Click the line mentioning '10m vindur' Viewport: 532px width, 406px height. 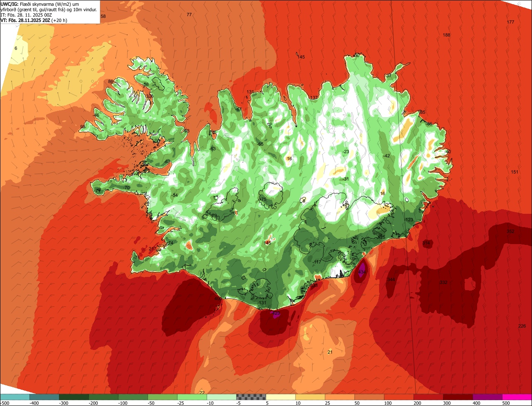tap(49, 9)
